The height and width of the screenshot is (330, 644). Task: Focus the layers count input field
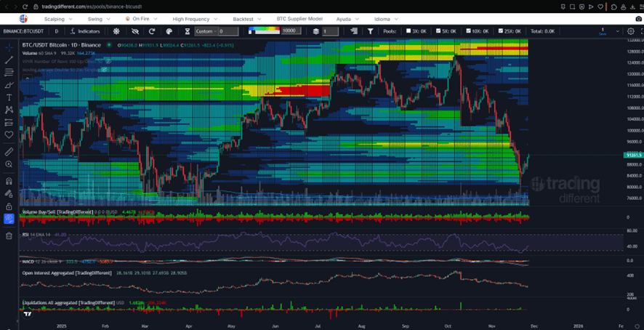pos(330,31)
